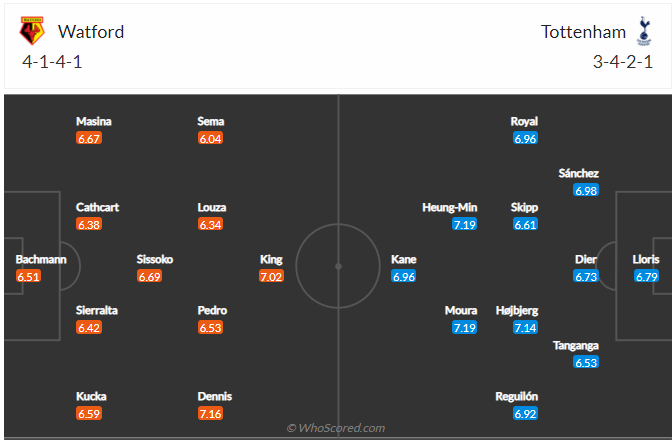Click Moura's 7.19 rating badge

tap(464, 327)
